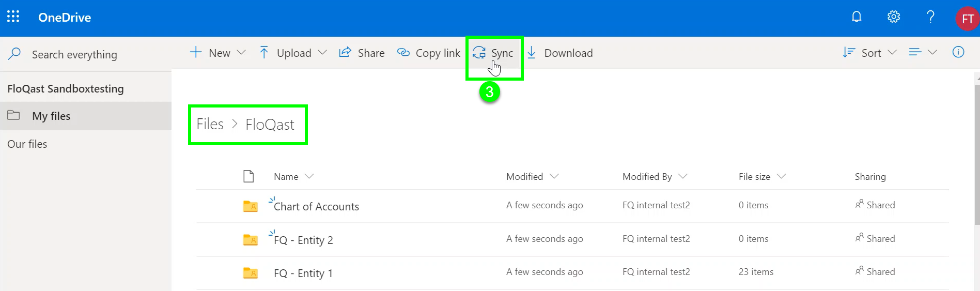
Task: Click the Share icon
Action: tap(345, 52)
